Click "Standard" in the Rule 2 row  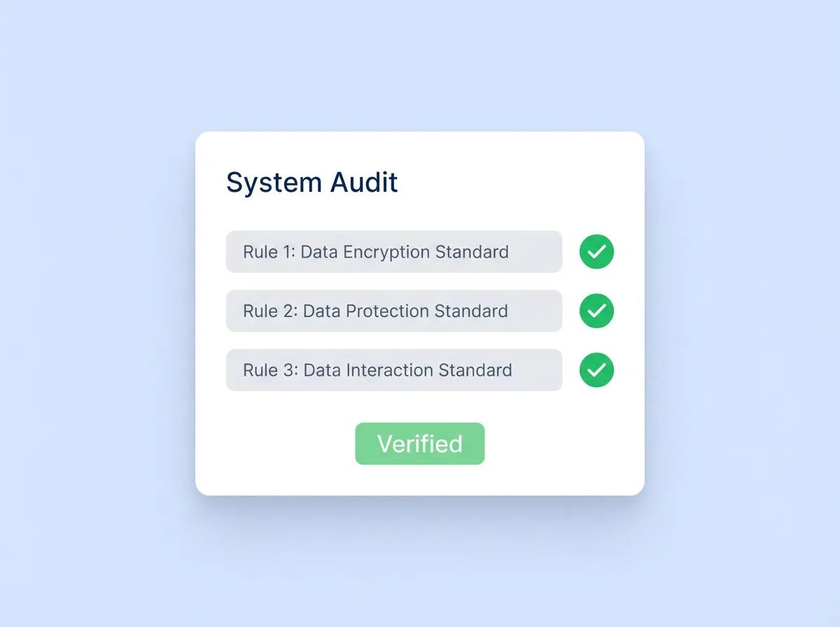coord(471,311)
